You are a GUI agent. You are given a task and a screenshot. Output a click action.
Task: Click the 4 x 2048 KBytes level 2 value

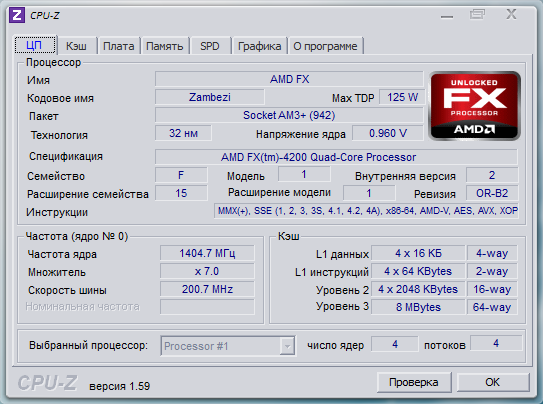pyautogui.click(x=418, y=289)
